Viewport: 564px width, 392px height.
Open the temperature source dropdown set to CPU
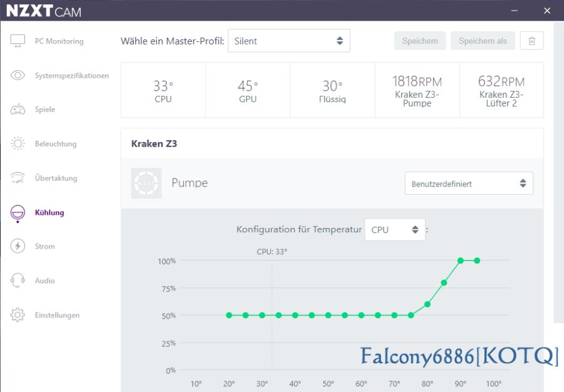pyautogui.click(x=395, y=230)
